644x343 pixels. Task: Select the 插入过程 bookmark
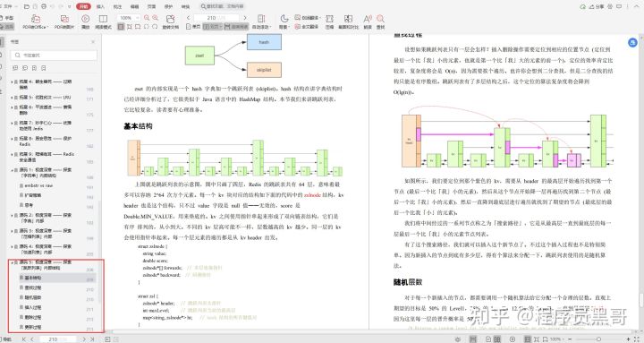tap(33, 307)
